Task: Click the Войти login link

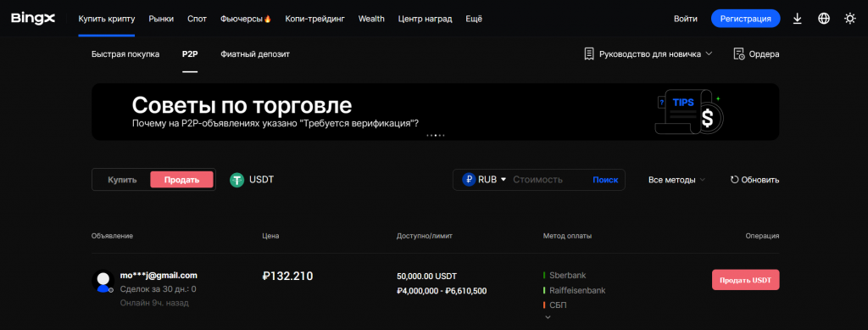Action: [685, 19]
